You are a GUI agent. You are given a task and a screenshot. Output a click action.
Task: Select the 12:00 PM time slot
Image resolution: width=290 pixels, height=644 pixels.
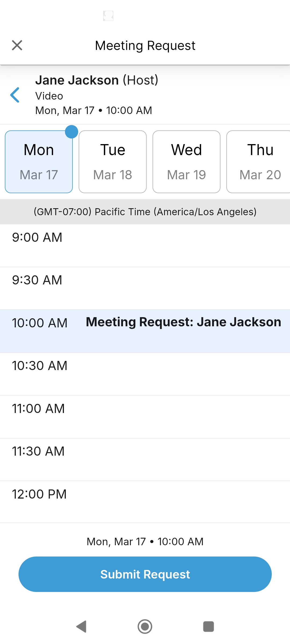(x=145, y=502)
